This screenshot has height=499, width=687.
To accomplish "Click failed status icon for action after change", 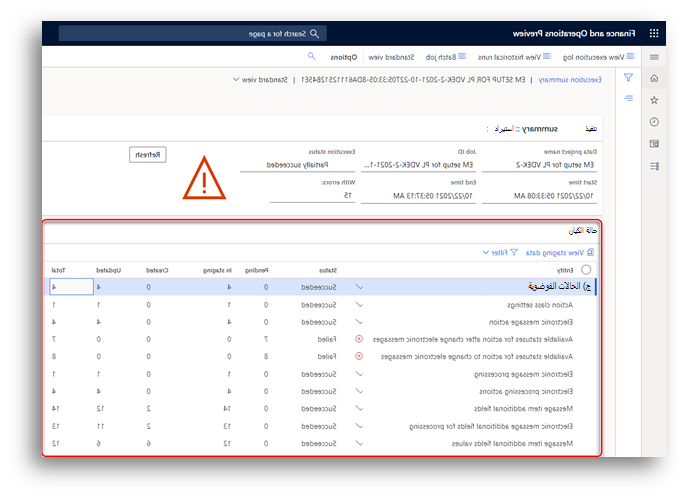I will pos(359,339).
